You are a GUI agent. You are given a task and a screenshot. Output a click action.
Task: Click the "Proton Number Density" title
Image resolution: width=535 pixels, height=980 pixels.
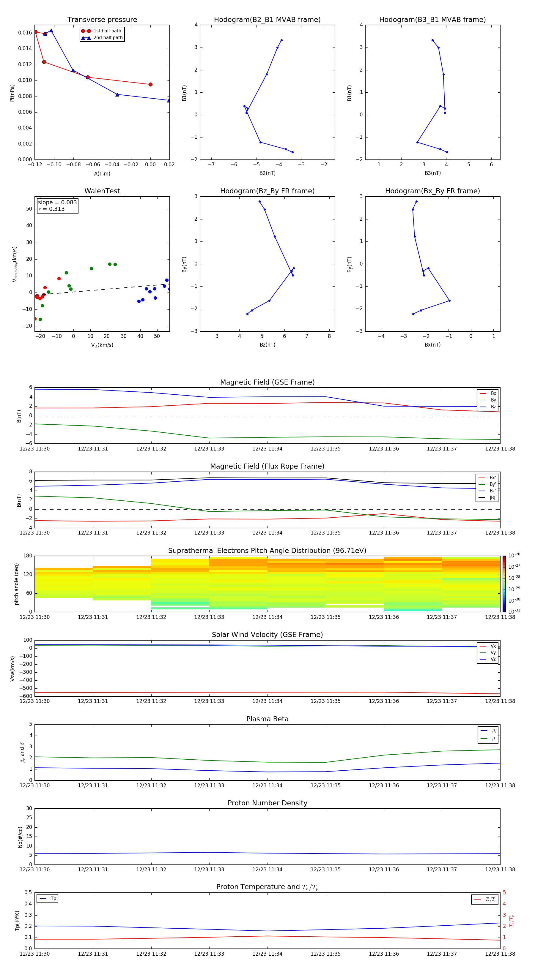pos(267,803)
